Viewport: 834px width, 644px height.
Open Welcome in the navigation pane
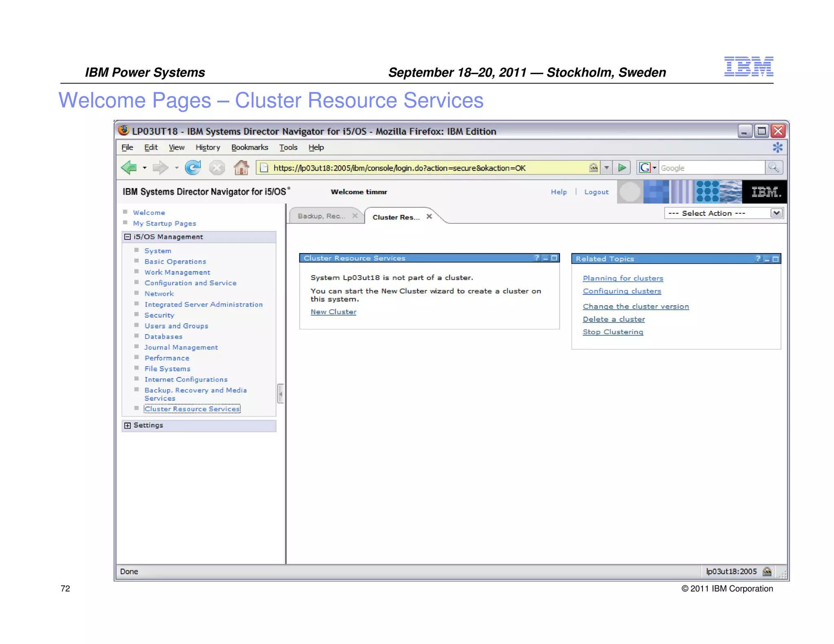pos(149,212)
